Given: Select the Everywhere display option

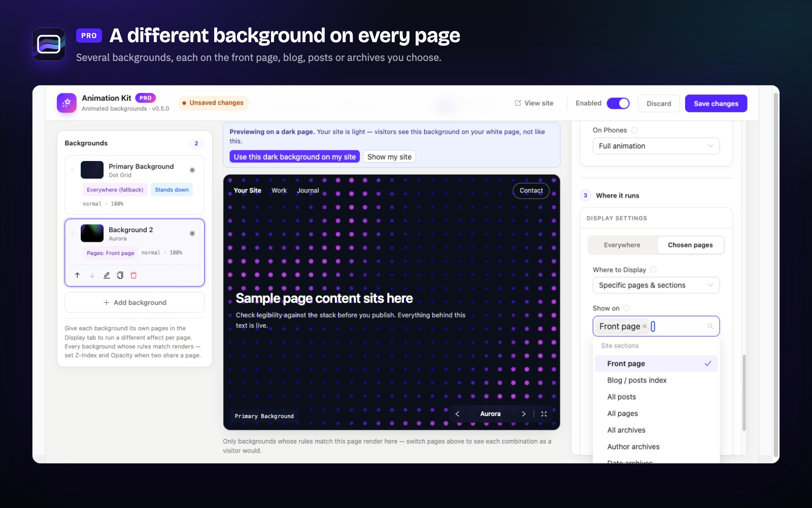Looking at the screenshot, I should 622,245.
